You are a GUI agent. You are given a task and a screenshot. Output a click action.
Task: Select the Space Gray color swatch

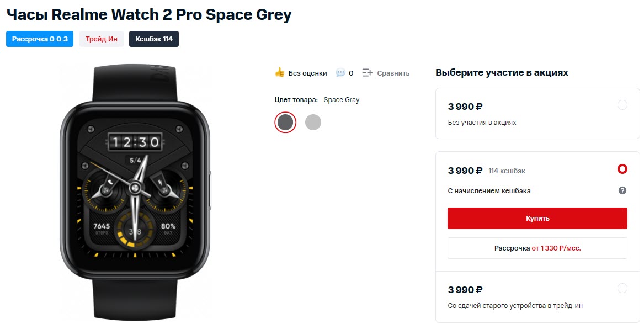click(285, 121)
